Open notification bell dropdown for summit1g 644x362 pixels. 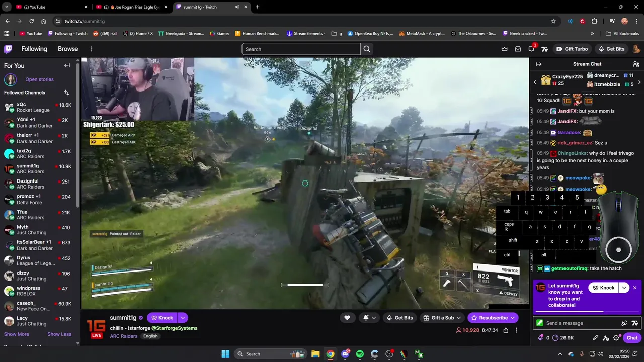pyautogui.click(x=369, y=318)
